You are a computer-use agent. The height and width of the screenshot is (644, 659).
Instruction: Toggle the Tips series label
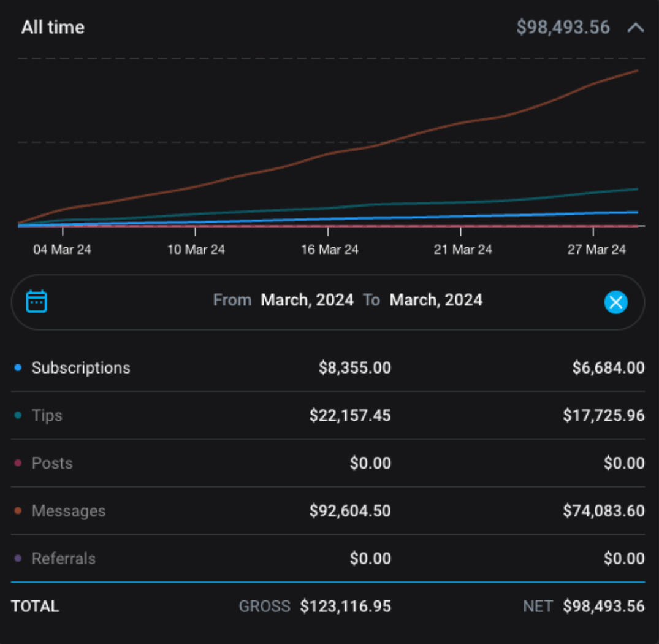(x=47, y=416)
